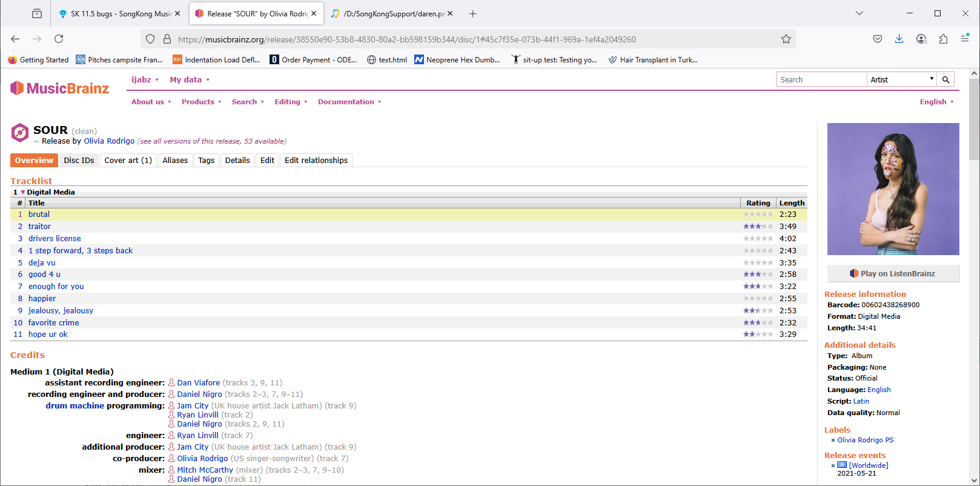This screenshot has height=486, width=980.
Task: Expand the Editing menu
Action: (291, 102)
